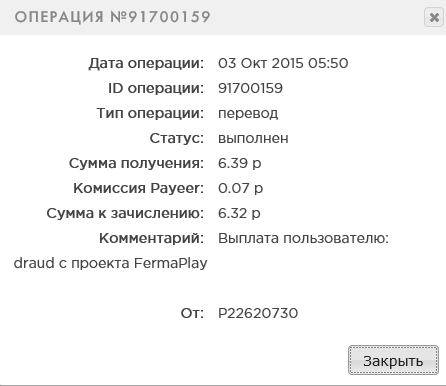Click the comment text Выплата пользователю
The height and width of the screenshot is (386, 446).
pos(303,238)
